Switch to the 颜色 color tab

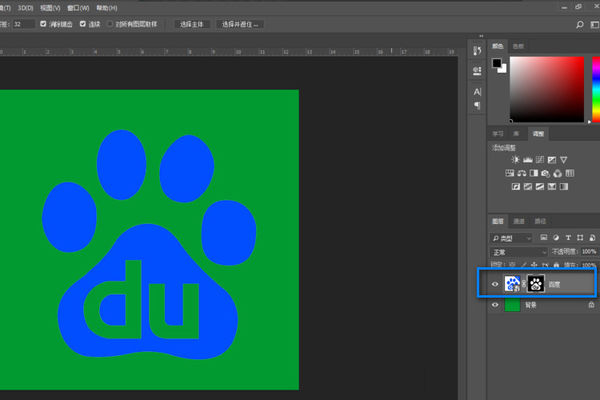coord(497,46)
